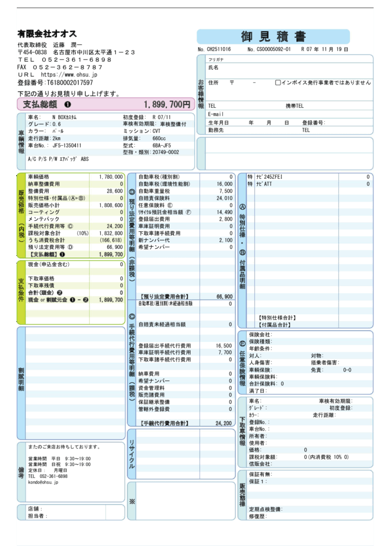The height and width of the screenshot is (555, 392).
Task: Select the 【手続代行費用合計】 total row
Action: pyautogui.click(x=186, y=423)
